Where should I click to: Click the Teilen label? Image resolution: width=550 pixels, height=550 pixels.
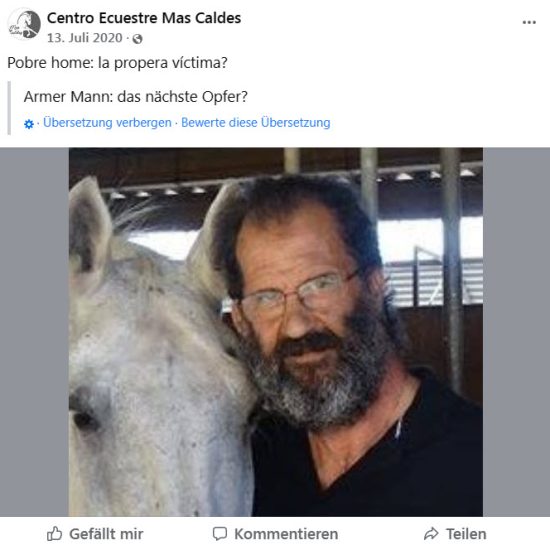click(466, 534)
